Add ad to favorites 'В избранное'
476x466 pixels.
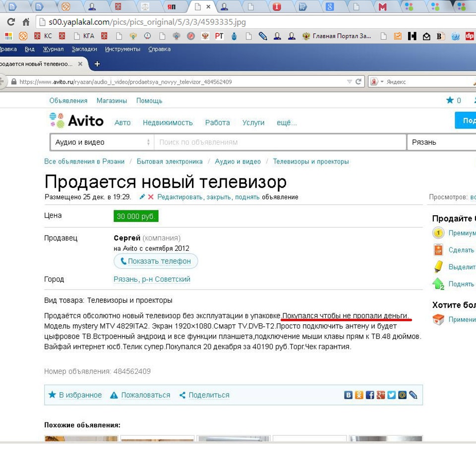click(75, 395)
